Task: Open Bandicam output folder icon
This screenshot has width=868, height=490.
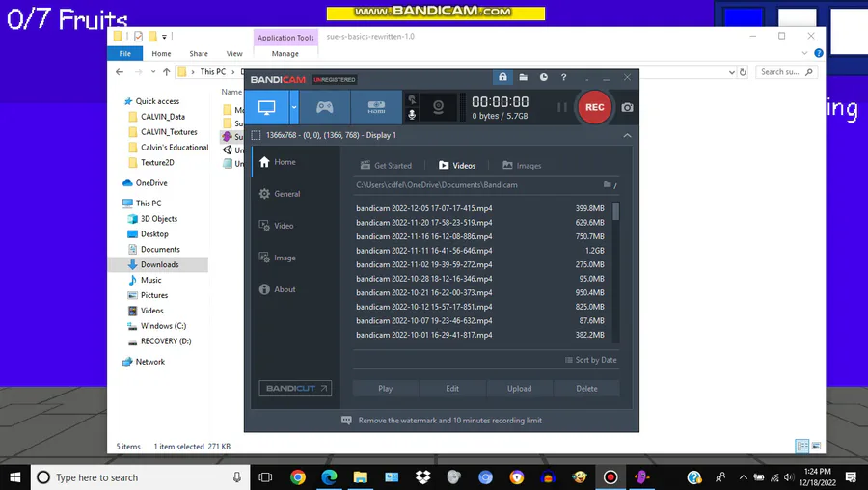Action: [523, 77]
